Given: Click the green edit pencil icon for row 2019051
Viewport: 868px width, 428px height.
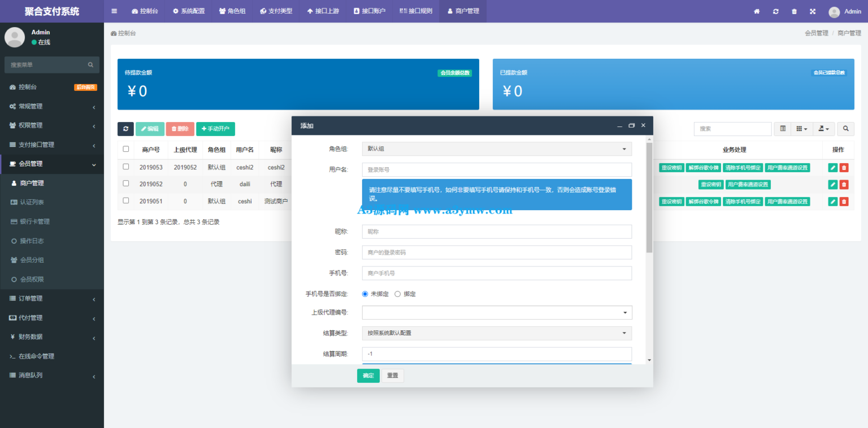Looking at the screenshot, I should [x=833, y=202].
